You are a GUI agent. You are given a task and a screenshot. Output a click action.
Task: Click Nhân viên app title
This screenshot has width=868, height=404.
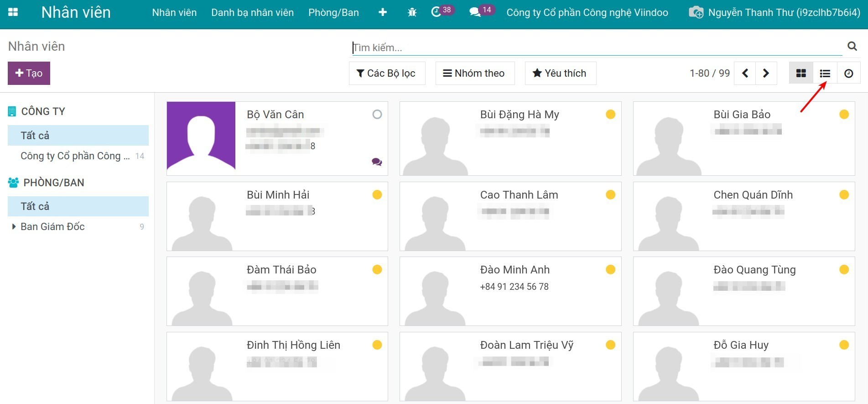click(76, 12)
